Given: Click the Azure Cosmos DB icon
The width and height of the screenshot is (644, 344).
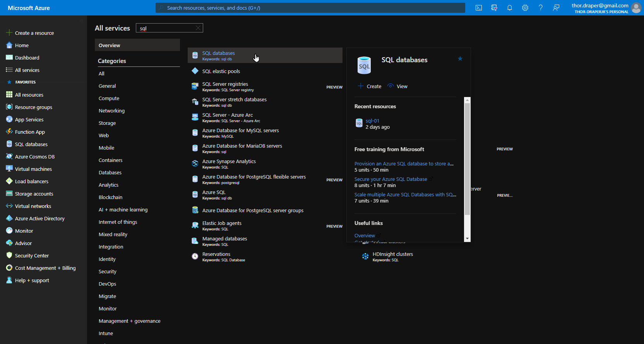Looking at the screenshot, I should pyautogui.click(x=9, y=157).
